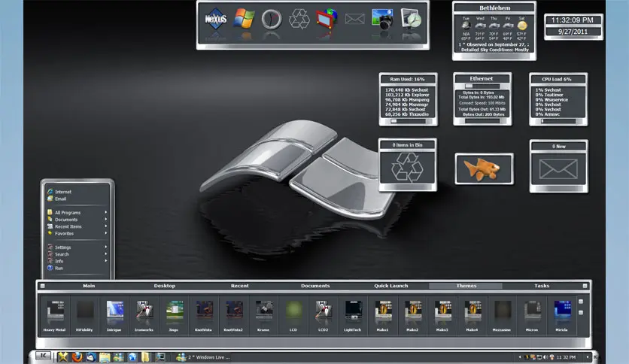629x364 pixels.
Task: Click the lower scroll button of the themes shelf
Action: 581,312
